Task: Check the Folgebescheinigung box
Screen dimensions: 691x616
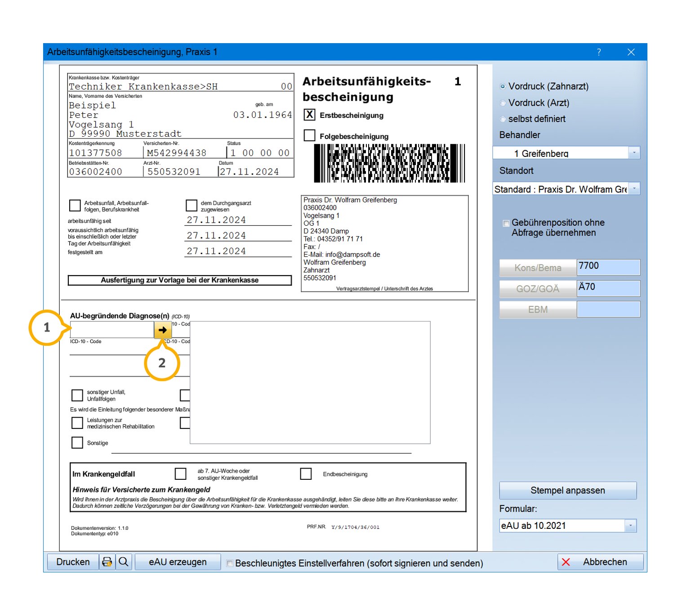Action: 309,135
